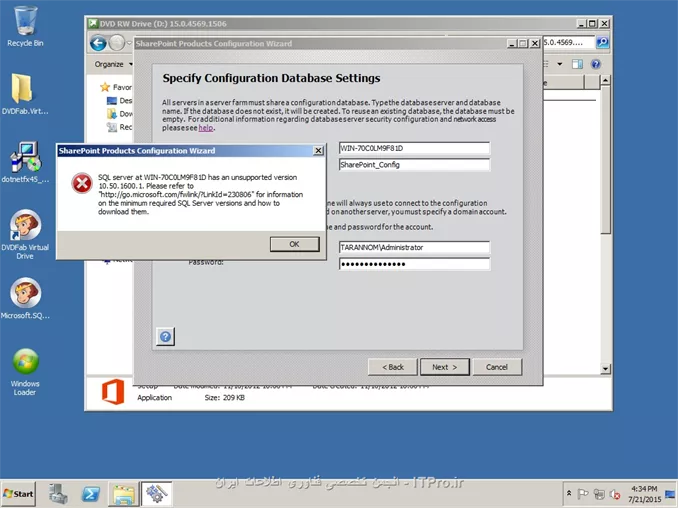Follow the help link in the description
The width and height of the screenshot is (678, 508).
coord(206,128)
